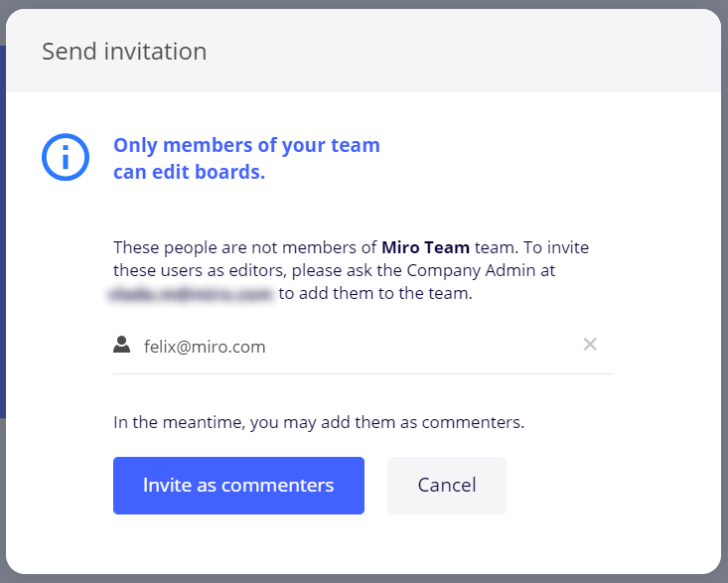Click the person icon beside felix@miro.com
This screenshot has width=728, height=583.
coord(122,345)
